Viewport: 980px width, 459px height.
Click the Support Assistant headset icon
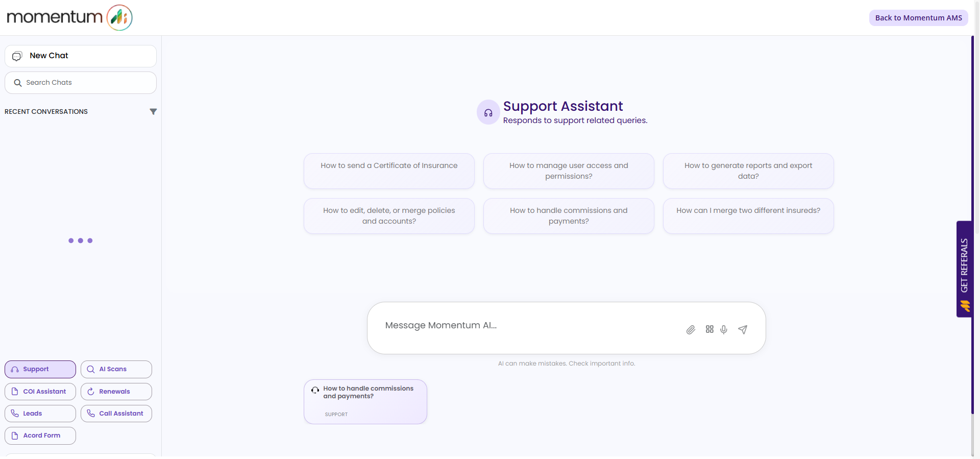click(488, 112)
